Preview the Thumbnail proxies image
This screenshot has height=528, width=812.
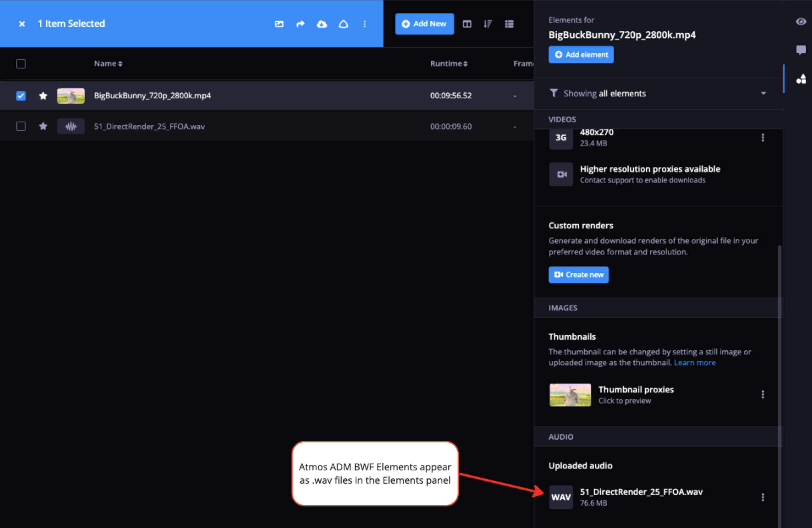(x=570, y=395)
